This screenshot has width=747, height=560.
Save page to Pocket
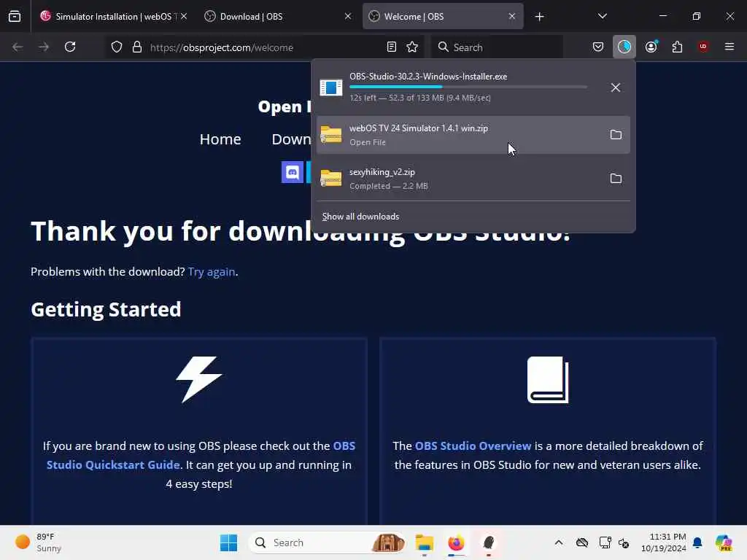[598, 47]
